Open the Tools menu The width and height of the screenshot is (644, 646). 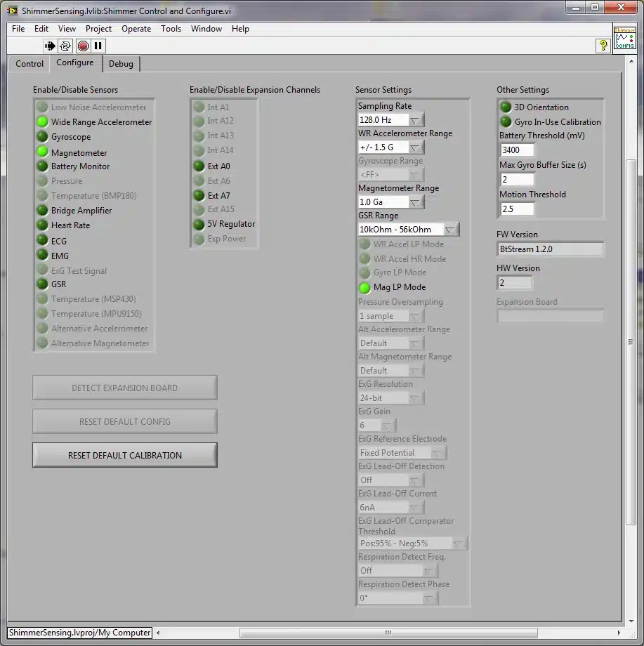pyautogui.click(x=171, y=29)
